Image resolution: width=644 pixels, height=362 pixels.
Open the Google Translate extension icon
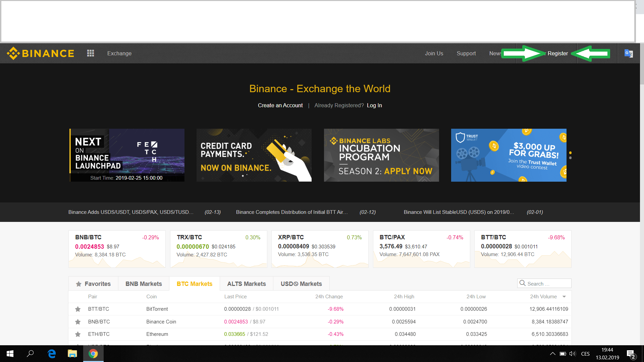tap(629, 53)
